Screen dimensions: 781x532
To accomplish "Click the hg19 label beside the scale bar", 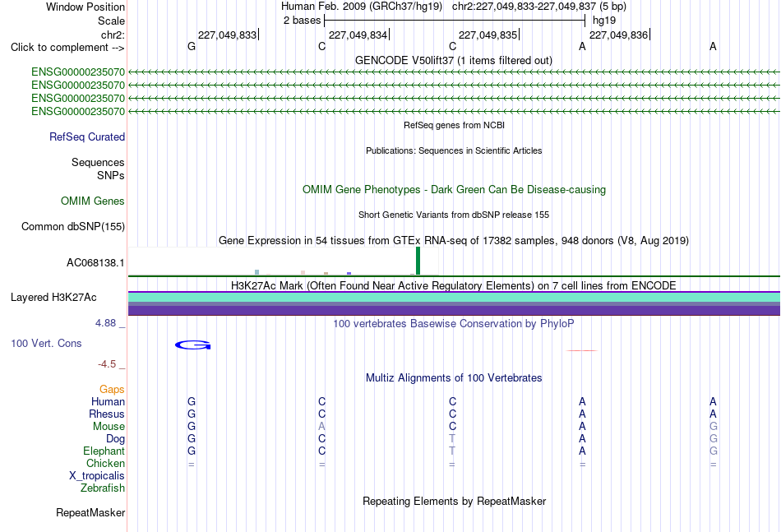I will click(604, 21).
